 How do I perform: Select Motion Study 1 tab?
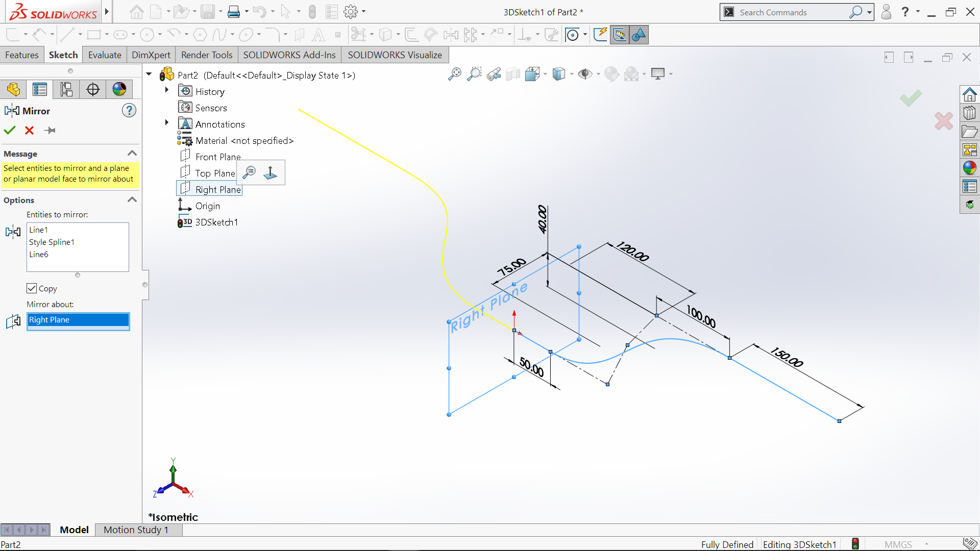coord(136,530)
